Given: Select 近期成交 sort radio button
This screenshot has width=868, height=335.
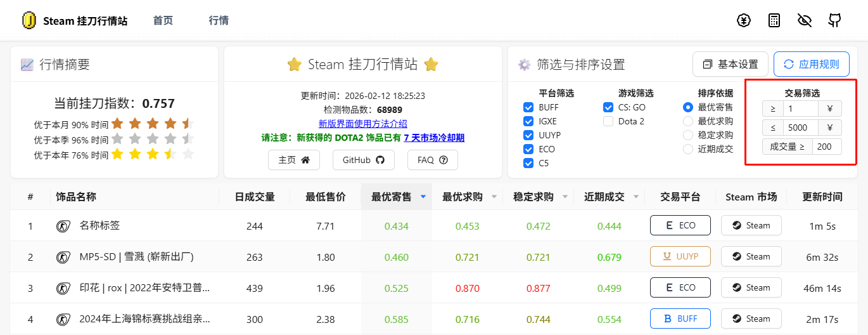Looking at the screenshot, I should tap(688, 149).
